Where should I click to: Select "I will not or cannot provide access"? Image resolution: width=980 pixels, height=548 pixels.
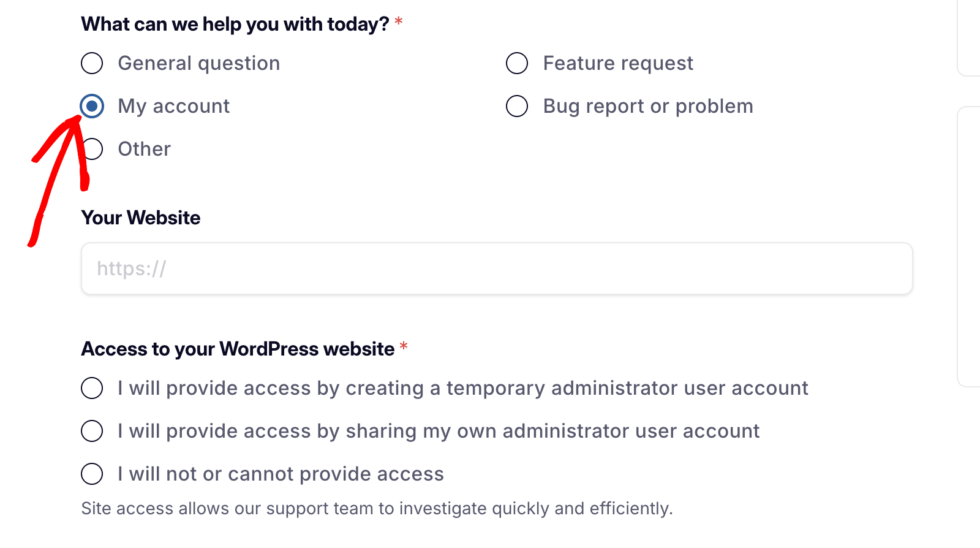[x=91, y=473]
